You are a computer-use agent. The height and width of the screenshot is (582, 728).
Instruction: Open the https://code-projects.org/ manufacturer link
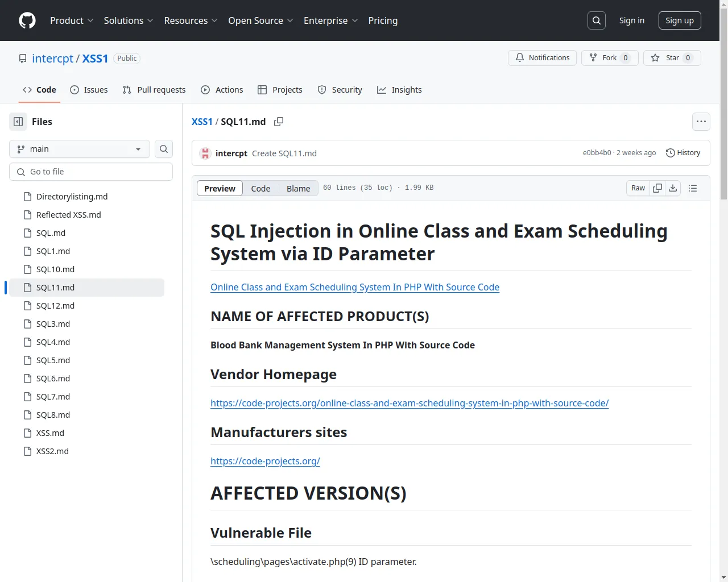pos(265,461)
